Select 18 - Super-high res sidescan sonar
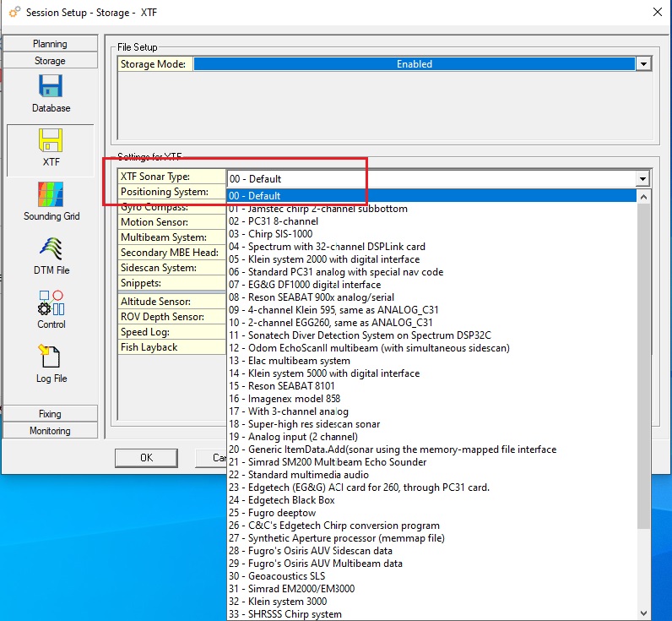Screen dimensions: 672x621 click(x=431, y=424)
